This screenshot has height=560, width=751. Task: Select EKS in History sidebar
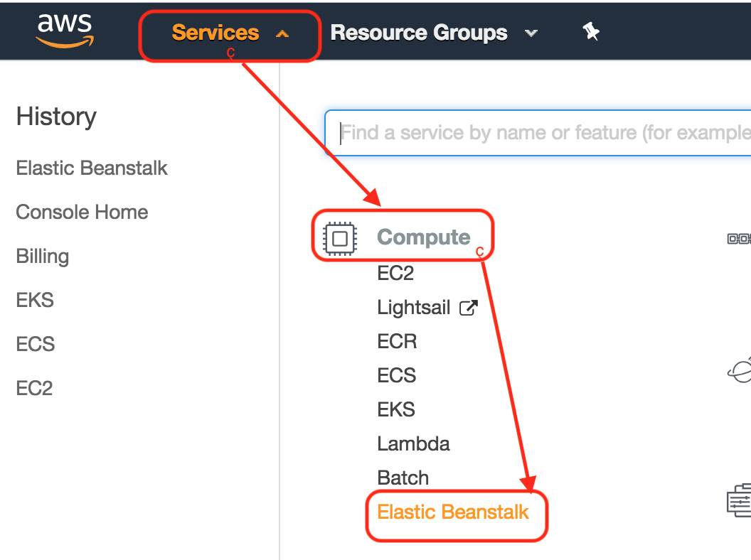(35, 301)
